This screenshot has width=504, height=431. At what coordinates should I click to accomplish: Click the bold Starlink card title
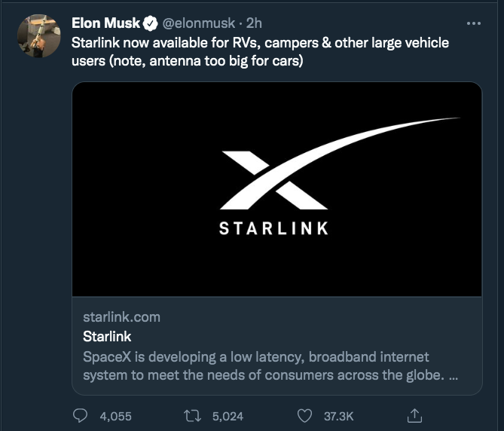pyautogui.click(x=107, y=336)
